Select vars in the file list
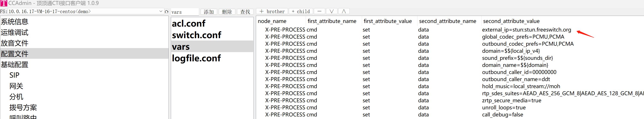 pos(212,46)
